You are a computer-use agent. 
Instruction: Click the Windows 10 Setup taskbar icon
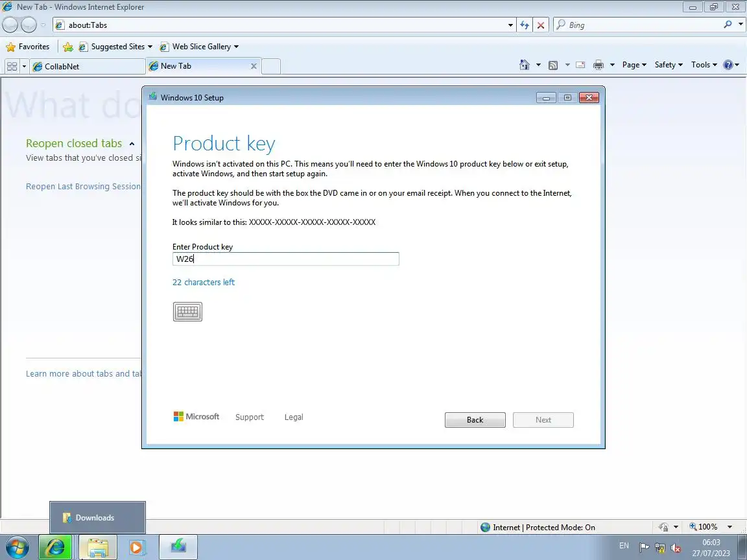[x=178, y=547]
